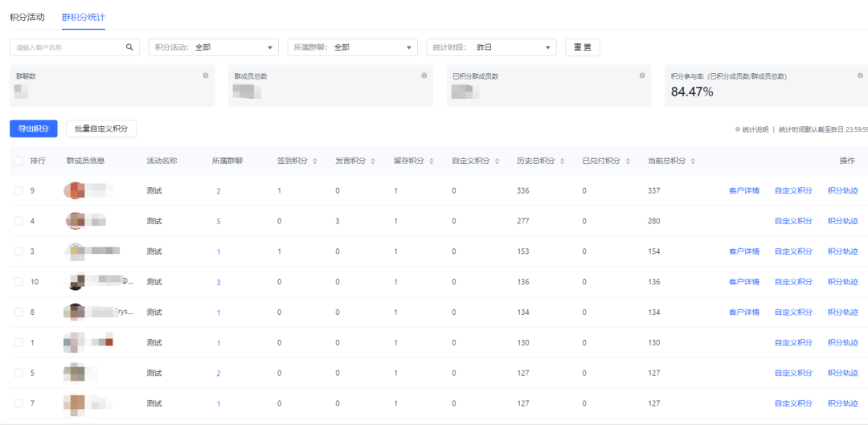Viewport: 868px width, 425px height.
Task: Click info icon on 已积分群成员数 card
Action: click(x=642, y=76)
